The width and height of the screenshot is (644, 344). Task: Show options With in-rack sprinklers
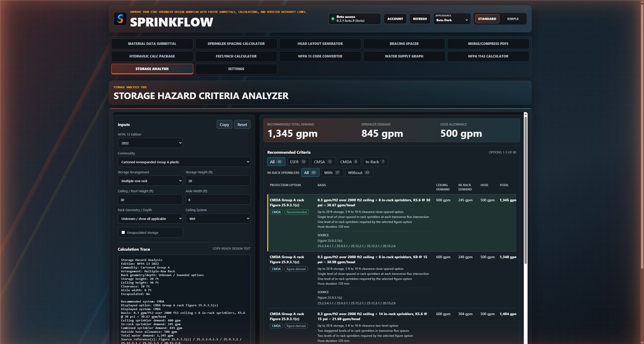pos(332,173)
